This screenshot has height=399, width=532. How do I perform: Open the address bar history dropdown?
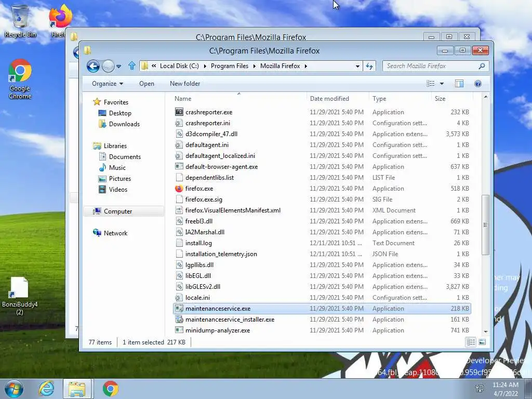click(x=357, y=66)
